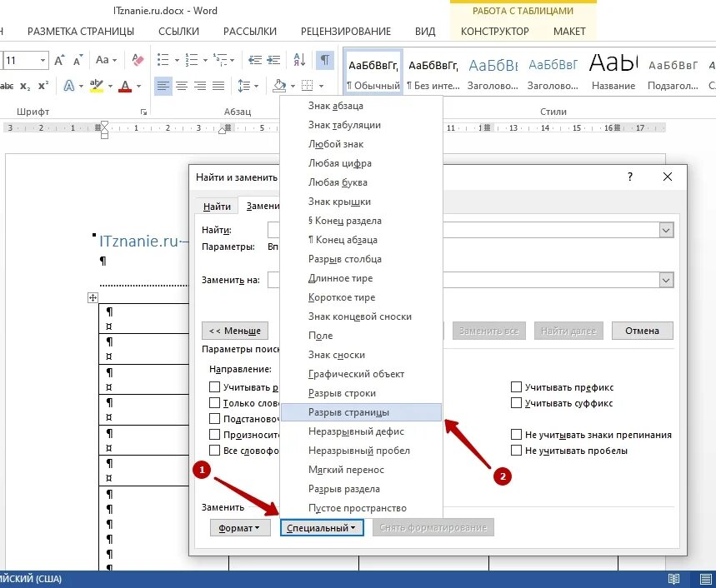Apply text effects with the outlined A icon
The height and width of the screenshot is (588, 716).
pyautogui.click(x=69, y=86)
